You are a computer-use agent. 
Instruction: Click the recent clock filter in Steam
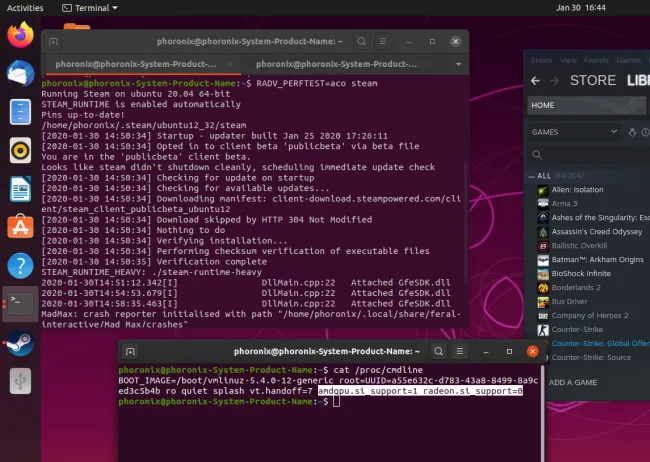[645, 132]
